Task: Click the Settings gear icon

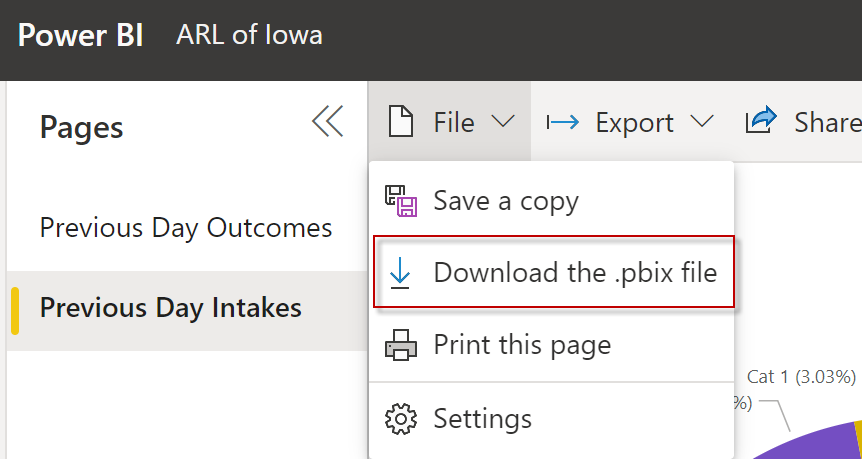Action: point(400,418)
